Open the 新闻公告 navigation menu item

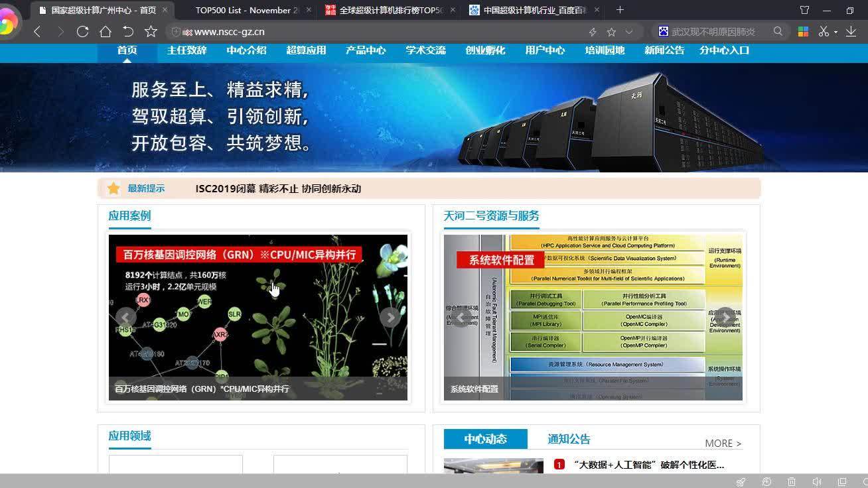click(664, 50)
